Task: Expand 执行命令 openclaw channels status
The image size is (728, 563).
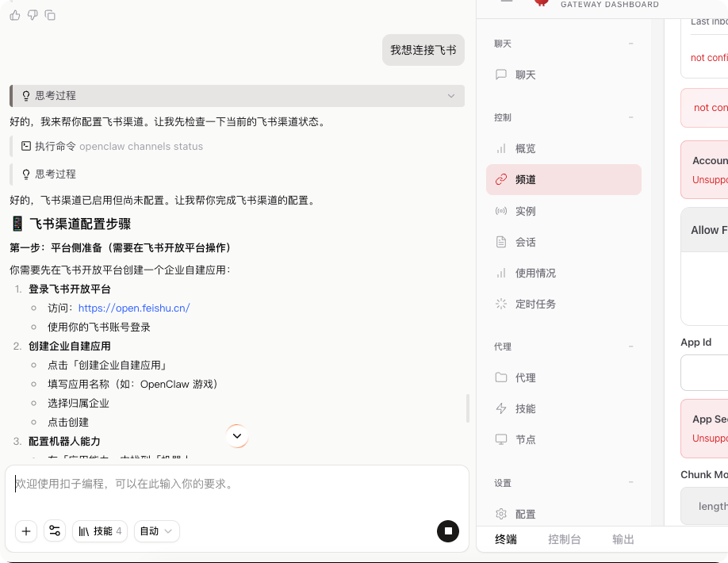Action: (112, 146)
